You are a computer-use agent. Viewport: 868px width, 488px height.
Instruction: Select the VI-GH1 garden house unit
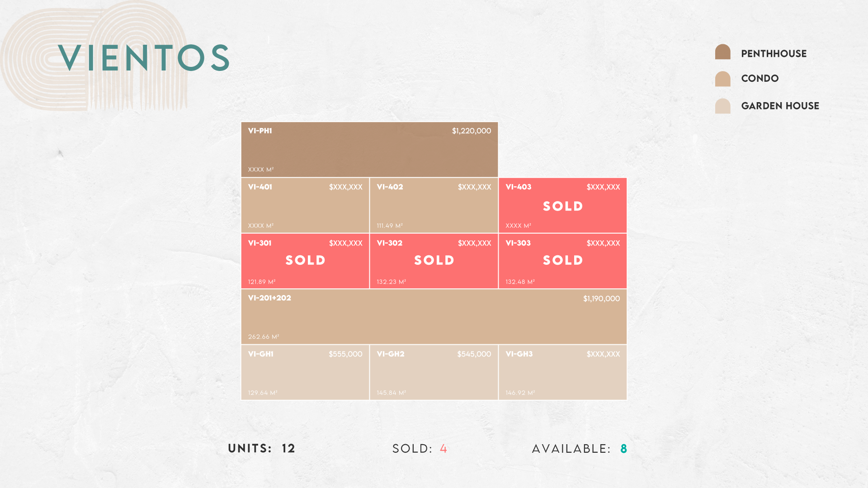pyautogui.click(x=305, y=373)
